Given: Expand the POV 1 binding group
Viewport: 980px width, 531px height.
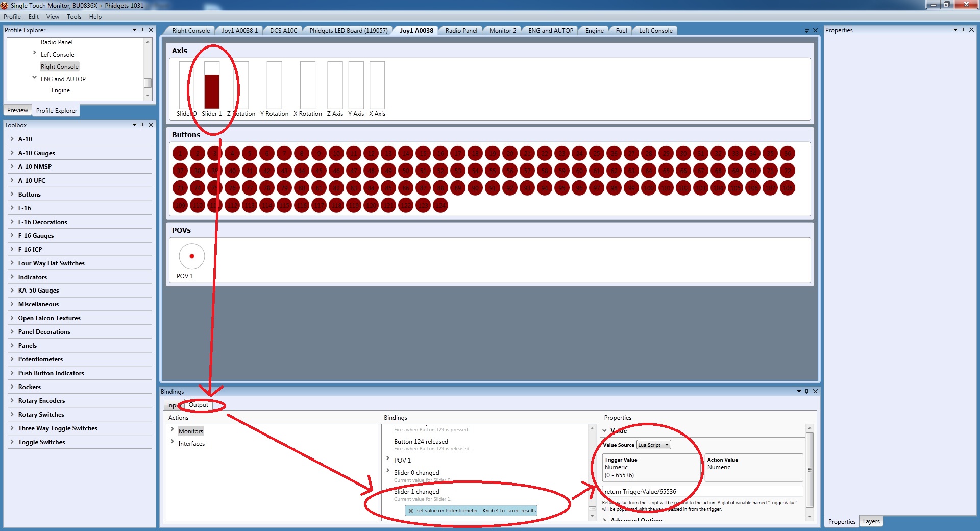Looking at the screenshot, I should pyautogui.click(x=388, y=458).
